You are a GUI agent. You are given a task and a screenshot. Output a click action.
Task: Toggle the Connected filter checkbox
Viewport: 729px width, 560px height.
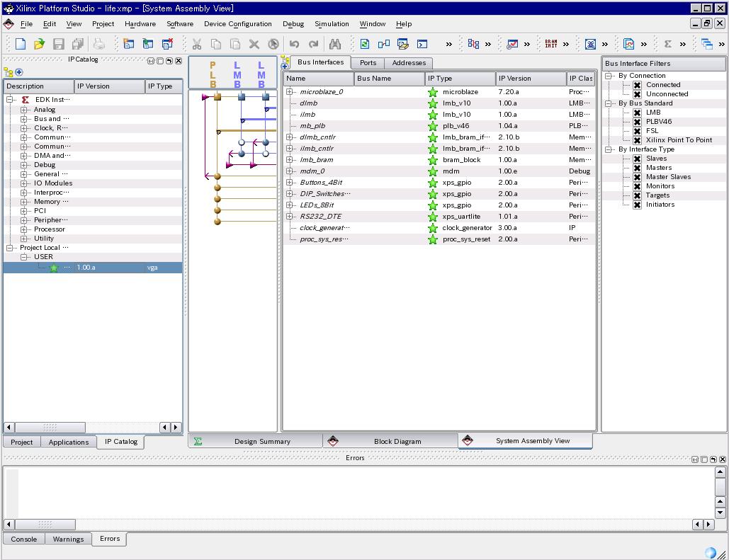coord(638,85)
